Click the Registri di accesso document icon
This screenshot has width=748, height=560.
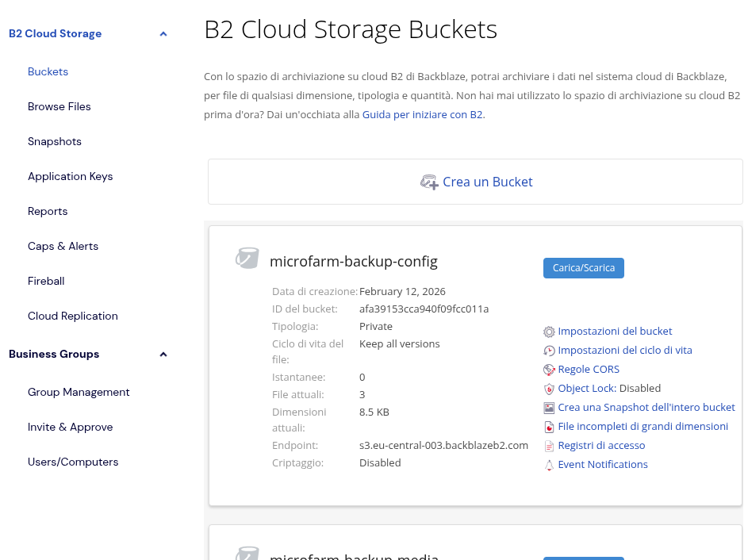pyautogui.click(x=549, y=446)
